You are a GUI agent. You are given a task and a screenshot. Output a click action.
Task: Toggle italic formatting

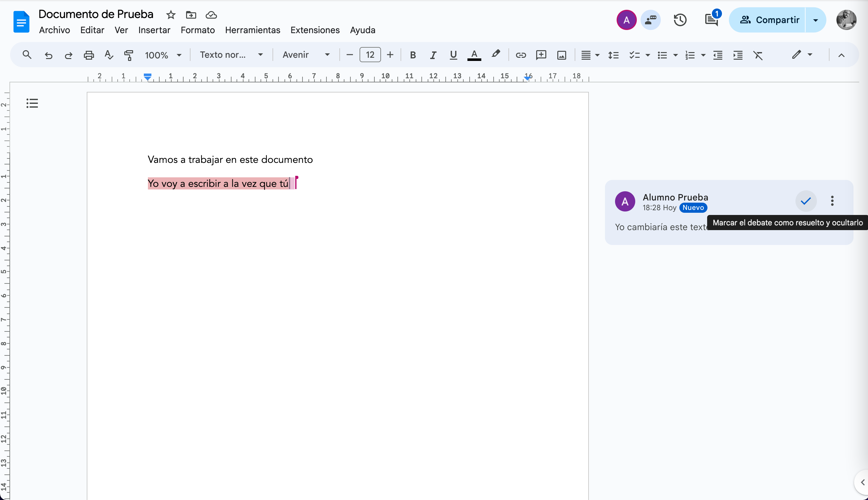point(433,55)
